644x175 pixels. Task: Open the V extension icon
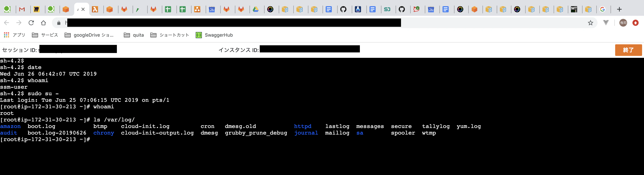click(606, 23)
